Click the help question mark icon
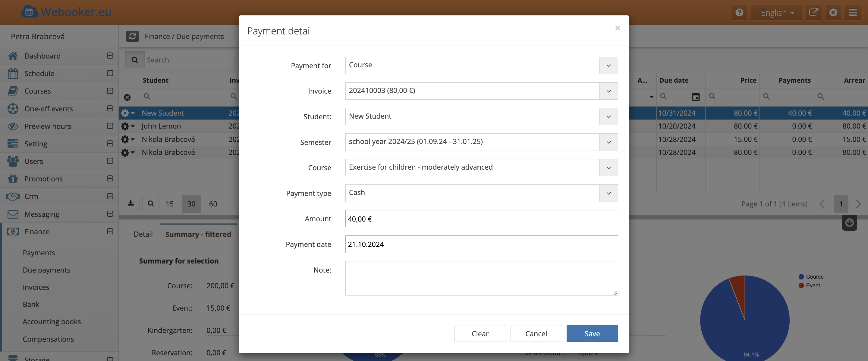Viewport: 868px width, 361px height. 739,12
